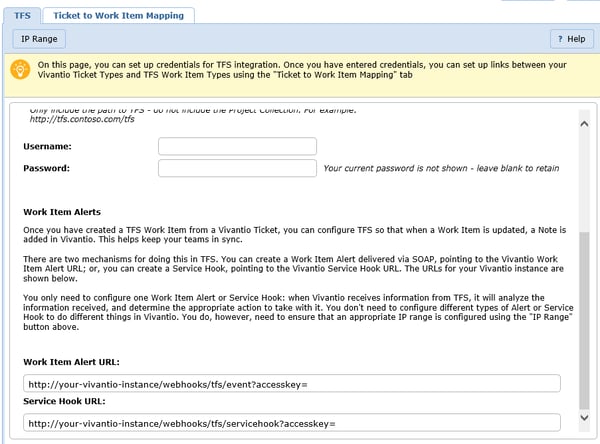Click the vertical scrollbar thumb
Viewport: 600px width, 444px height.
click(x=585, y=315)
